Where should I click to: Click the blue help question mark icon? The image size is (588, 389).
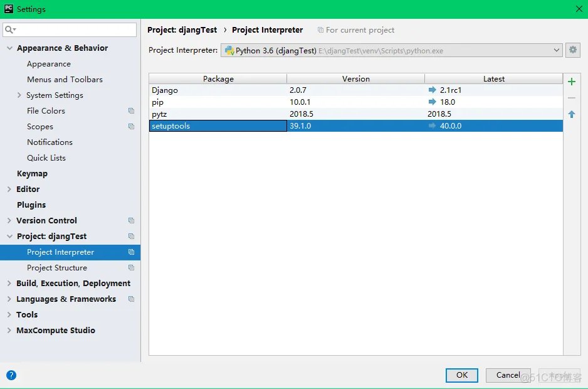(11, 375)
